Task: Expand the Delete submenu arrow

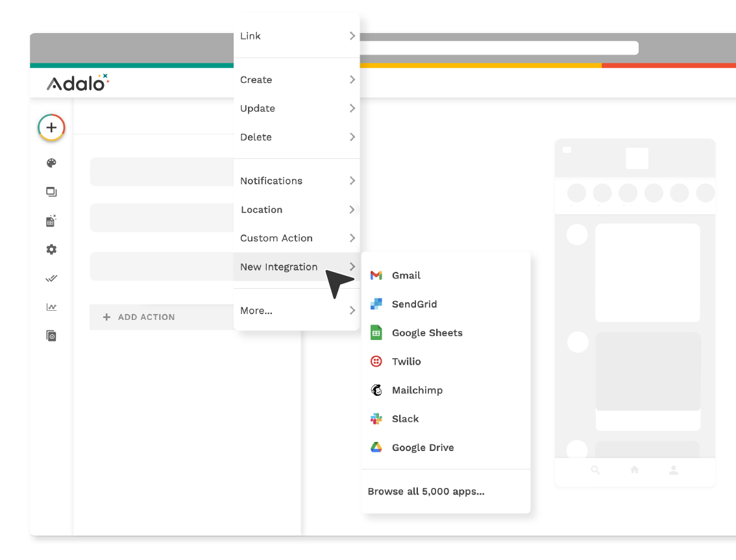Action: [352, 137]
